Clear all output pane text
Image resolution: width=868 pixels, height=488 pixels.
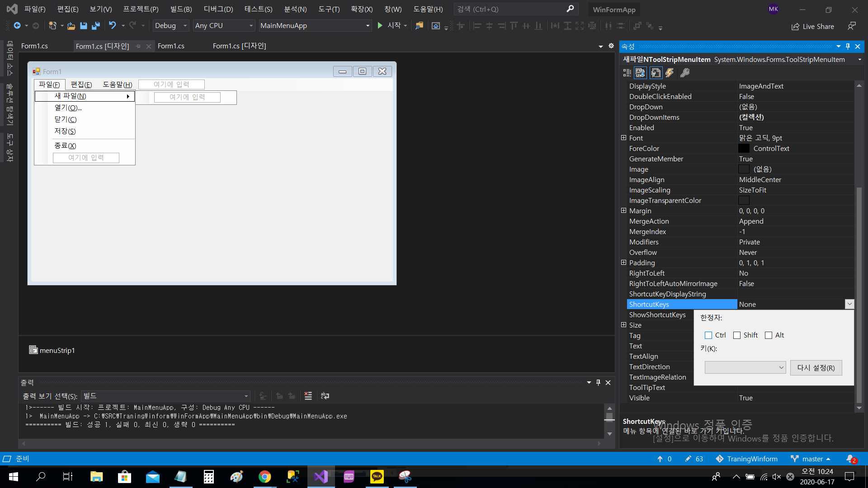coord(308,396)
